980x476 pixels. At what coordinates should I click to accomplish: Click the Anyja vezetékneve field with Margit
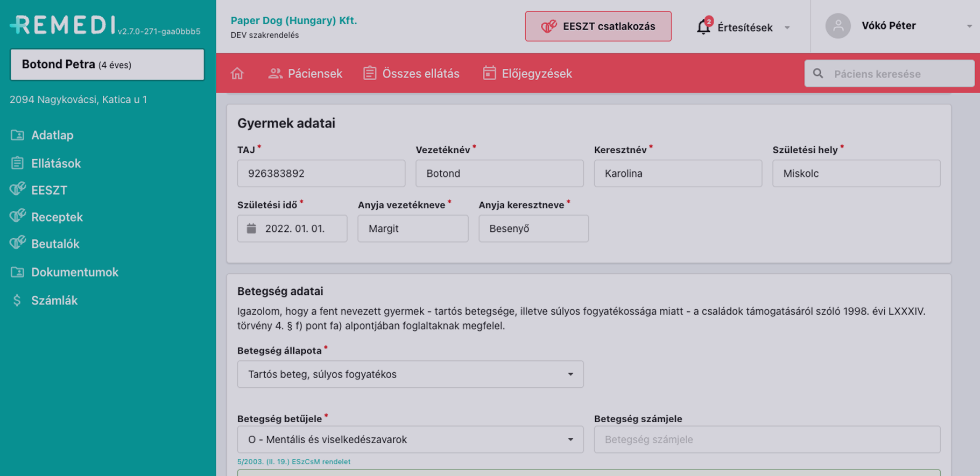(413, 229)
